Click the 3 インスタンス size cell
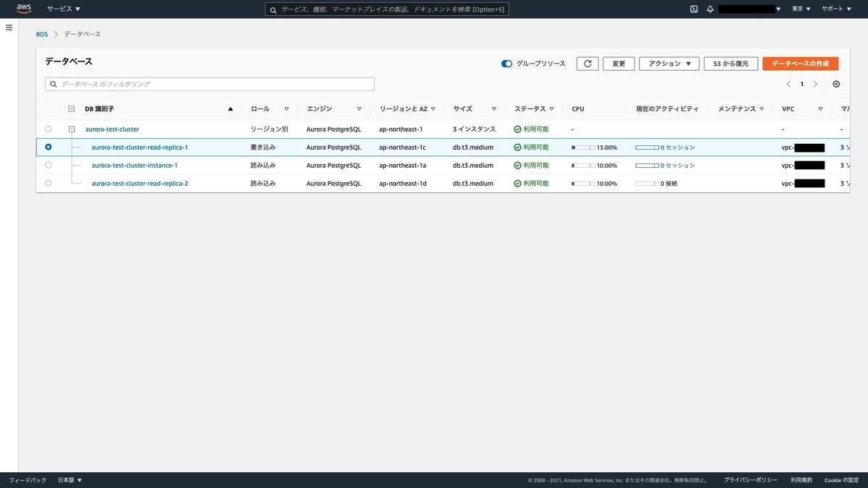868x488 pixels. [x=475, y=129]
